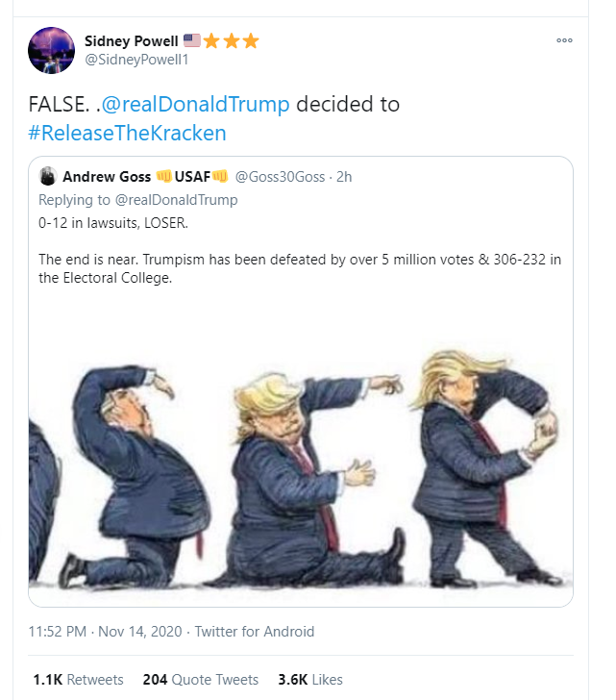Click Sidney Powell's profile avatar
Image resolution: width=616 pixels, height=700 pixels.
click(x=53, y=50)
